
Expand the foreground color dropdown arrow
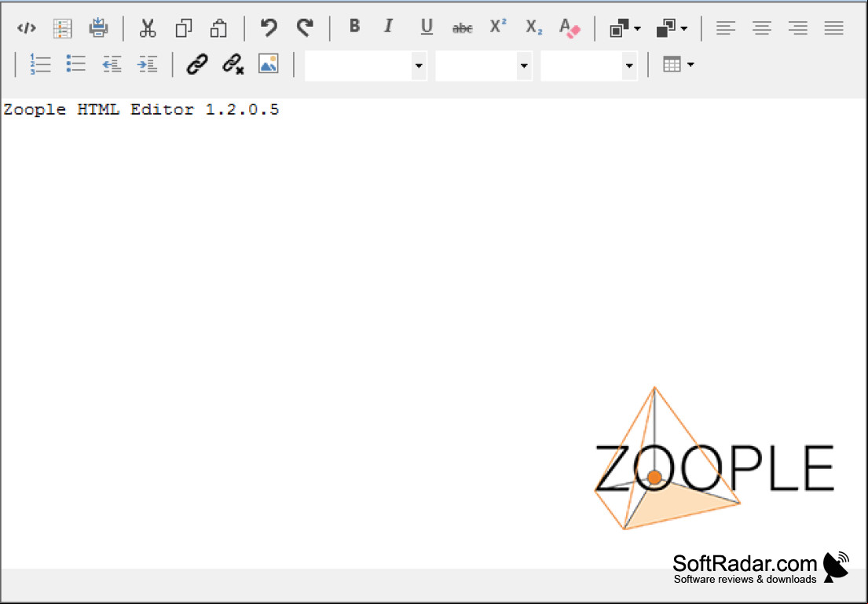click(x=637, y=28)
